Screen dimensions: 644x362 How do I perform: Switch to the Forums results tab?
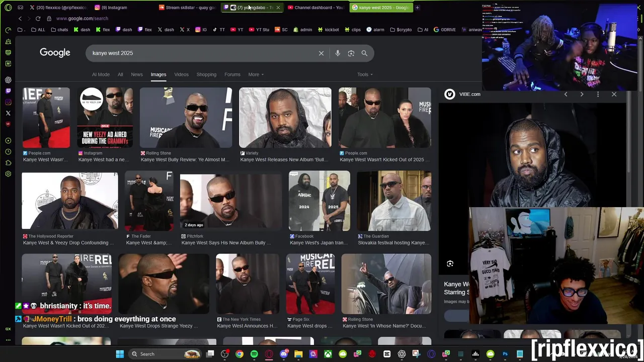click(232, 74)
